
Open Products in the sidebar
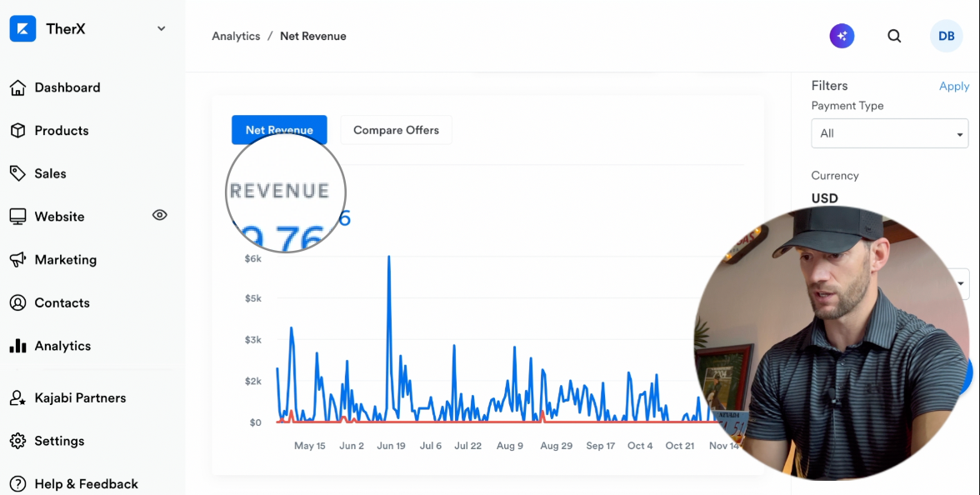[x=62, y=131]
